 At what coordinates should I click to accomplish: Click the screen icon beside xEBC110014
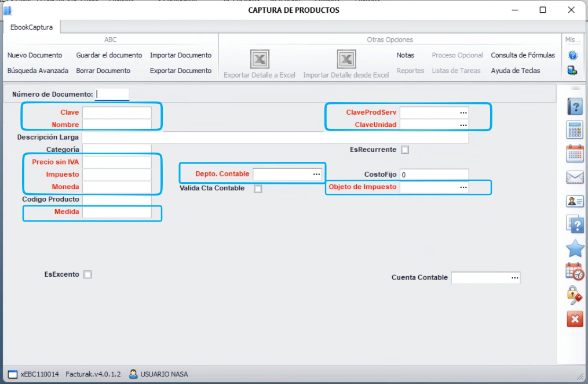pos(12,374)
